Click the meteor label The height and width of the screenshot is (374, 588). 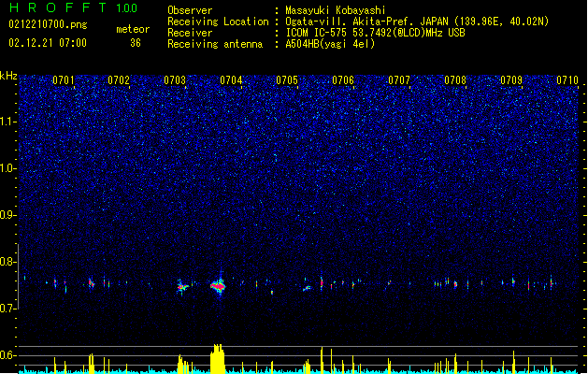(x=133, y=29)
